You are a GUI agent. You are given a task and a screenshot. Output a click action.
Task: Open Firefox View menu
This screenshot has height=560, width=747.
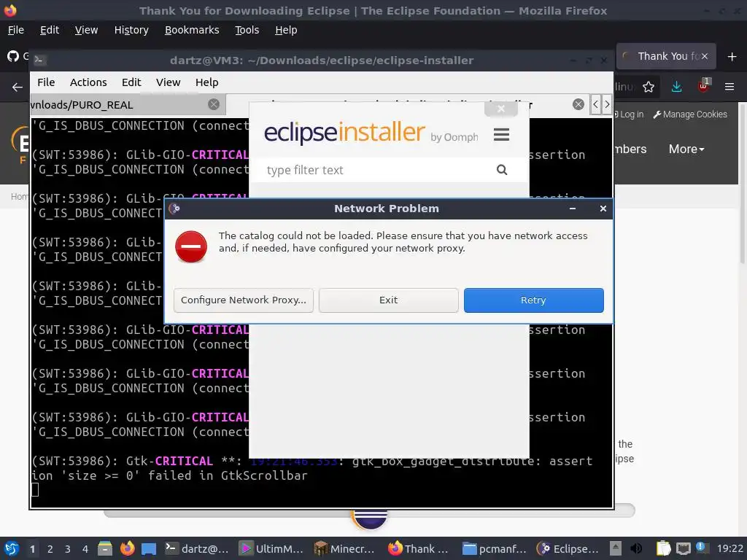pyautogui.click(x=86, y=30)
